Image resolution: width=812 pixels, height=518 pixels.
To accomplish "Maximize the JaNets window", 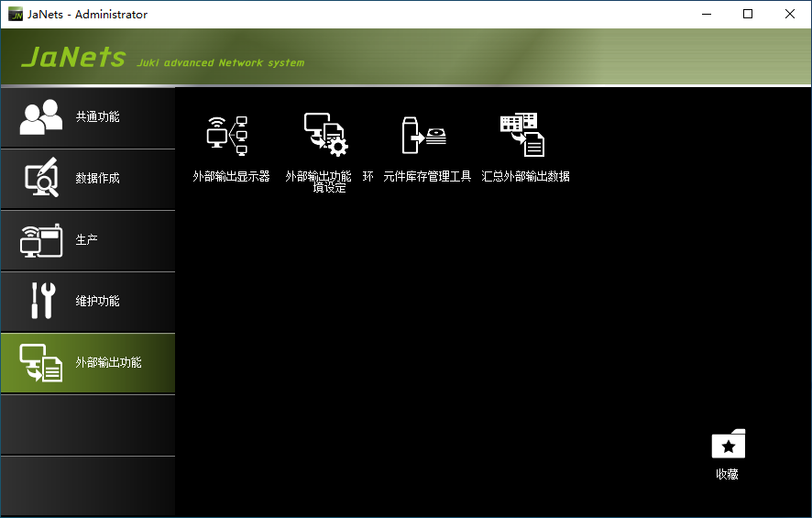I will click(x=748, y=14).
